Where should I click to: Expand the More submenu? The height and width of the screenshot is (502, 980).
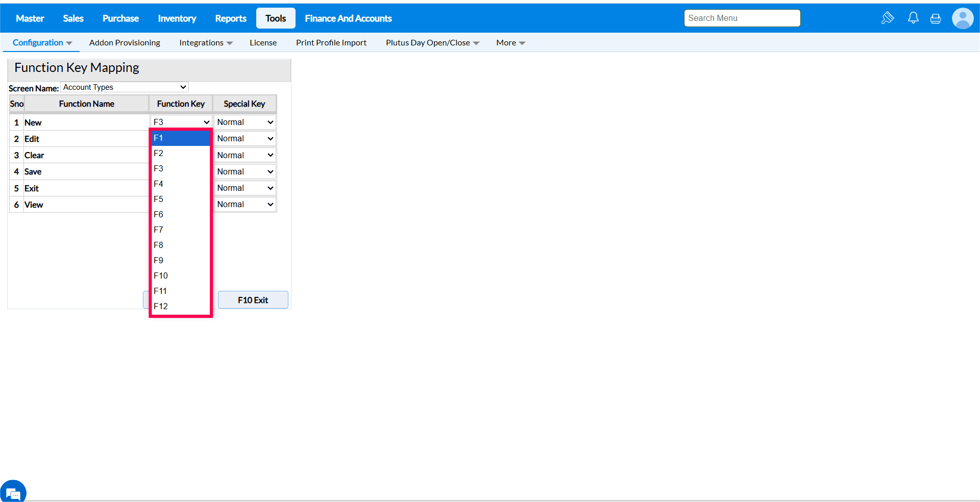[510, 43]
